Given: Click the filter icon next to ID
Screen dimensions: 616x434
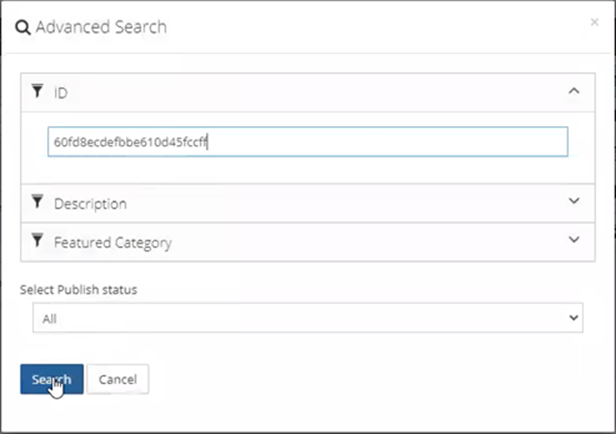Looking at the screenshot, I should click(x=38, y=91).
